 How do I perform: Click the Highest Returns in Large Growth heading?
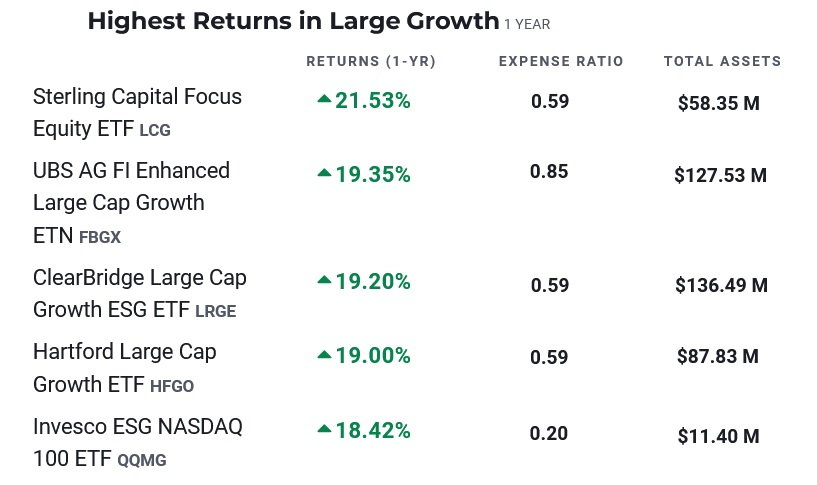292,21
